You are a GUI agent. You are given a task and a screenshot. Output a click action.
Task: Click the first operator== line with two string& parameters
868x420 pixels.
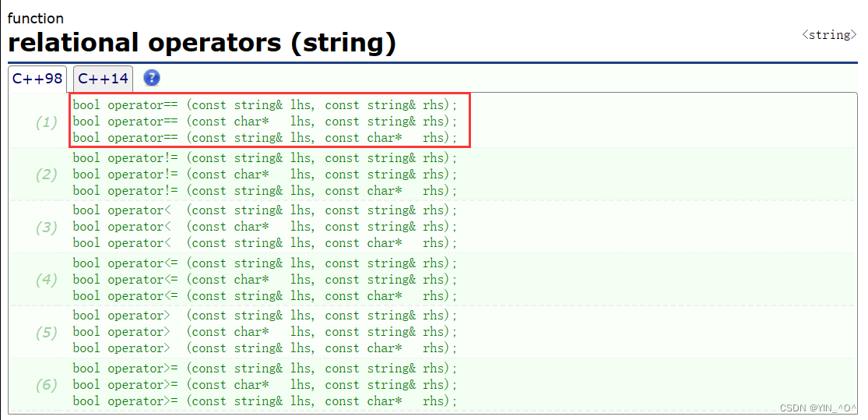pyautogui.click(x=265, y=105)
